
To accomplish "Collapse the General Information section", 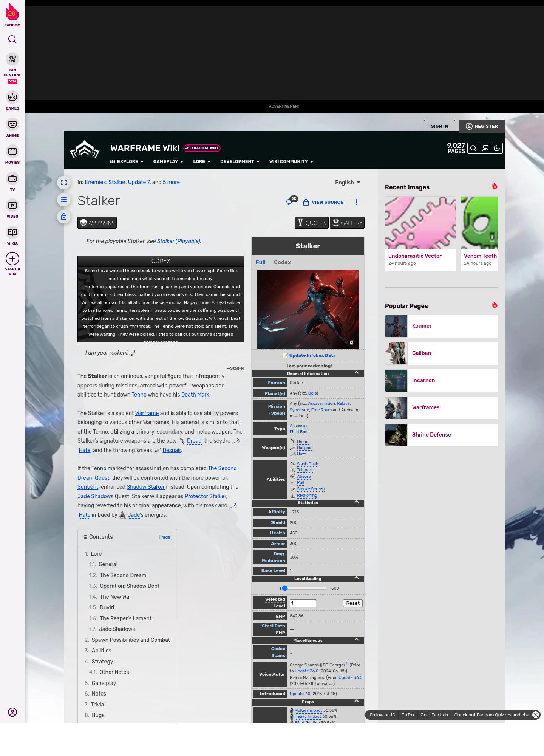I will click(356, 373).
